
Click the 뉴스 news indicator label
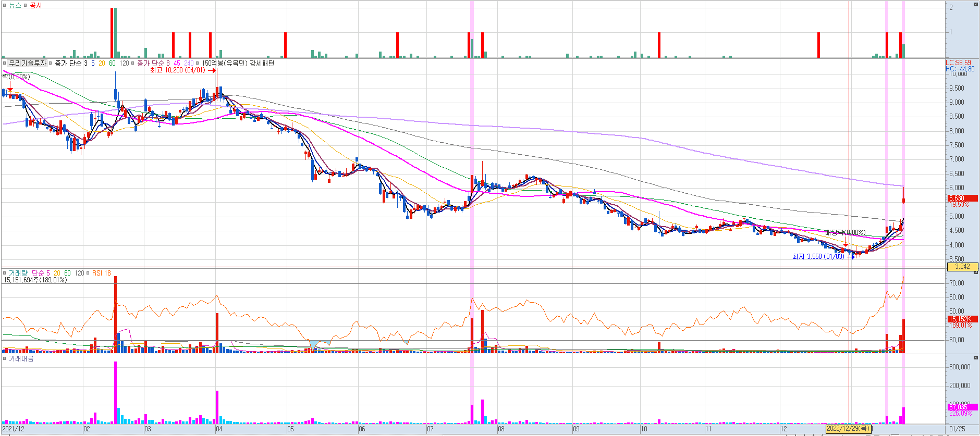coord(15,5)
